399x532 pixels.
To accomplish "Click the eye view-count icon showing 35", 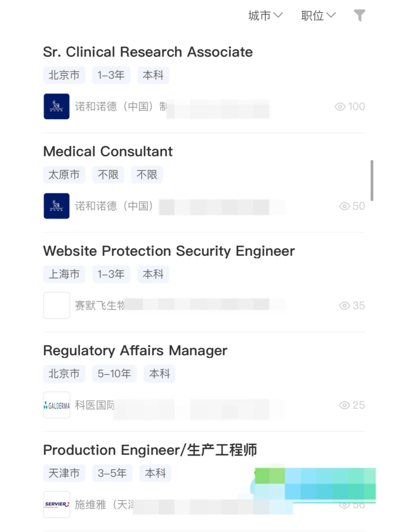I will point(344,306).
